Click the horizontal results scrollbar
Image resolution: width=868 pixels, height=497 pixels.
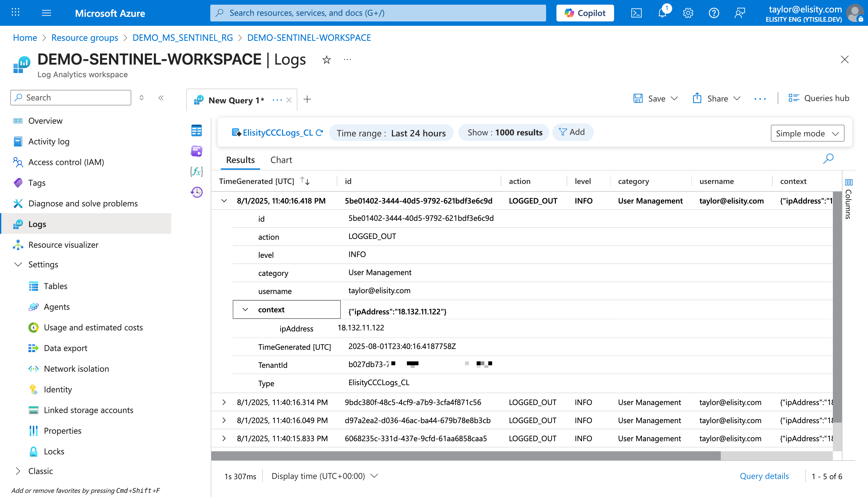pos(466,456)
